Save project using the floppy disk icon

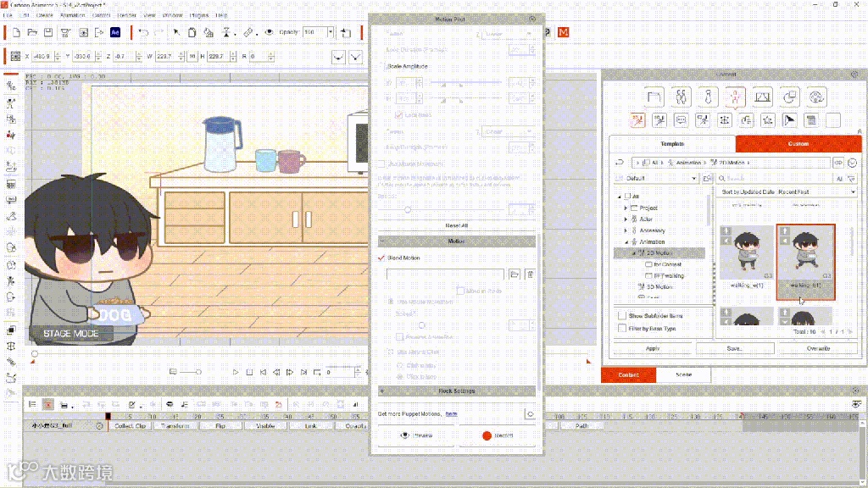point(48,33)
